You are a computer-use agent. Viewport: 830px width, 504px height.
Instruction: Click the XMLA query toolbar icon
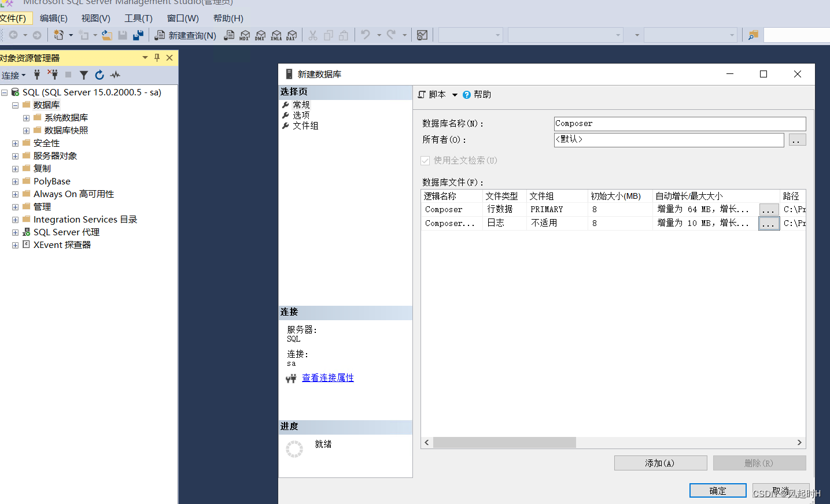[276, 35]
